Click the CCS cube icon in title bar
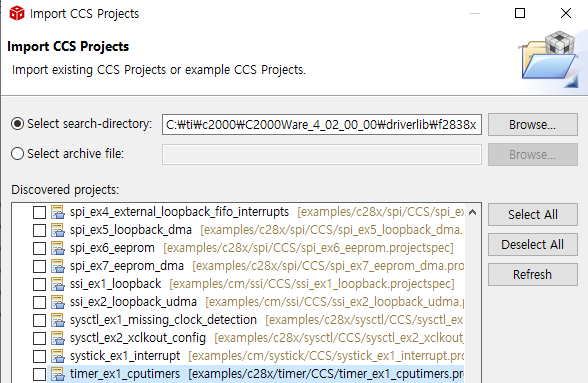 17,14
